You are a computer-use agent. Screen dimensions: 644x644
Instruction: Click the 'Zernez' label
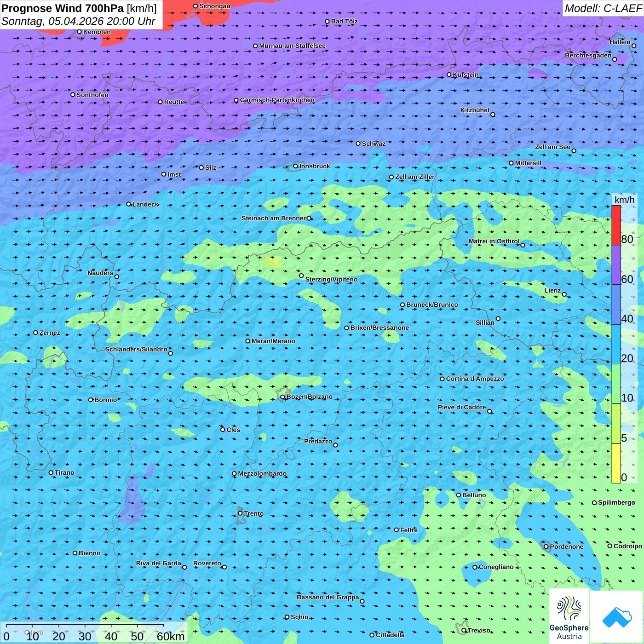[50, 333]
